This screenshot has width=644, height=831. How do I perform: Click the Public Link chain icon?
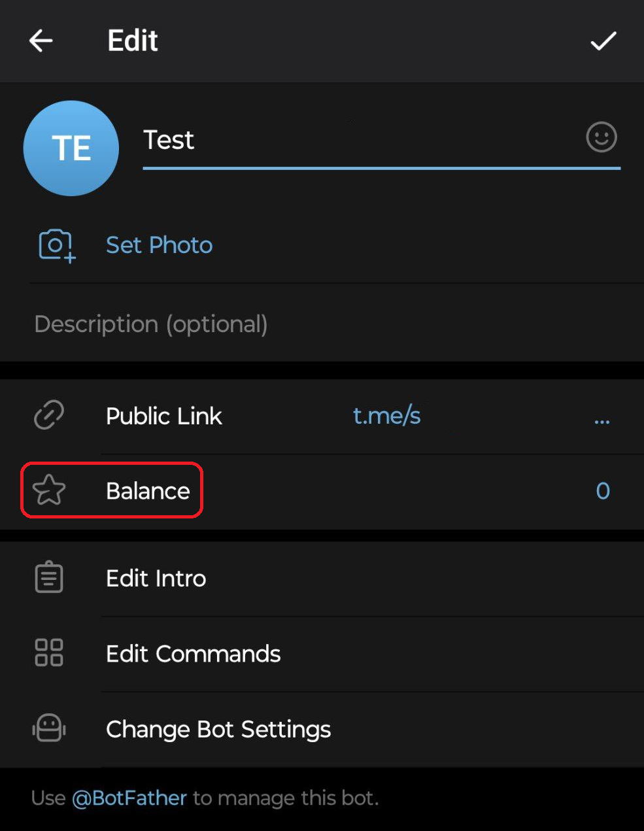click(49, 415)
